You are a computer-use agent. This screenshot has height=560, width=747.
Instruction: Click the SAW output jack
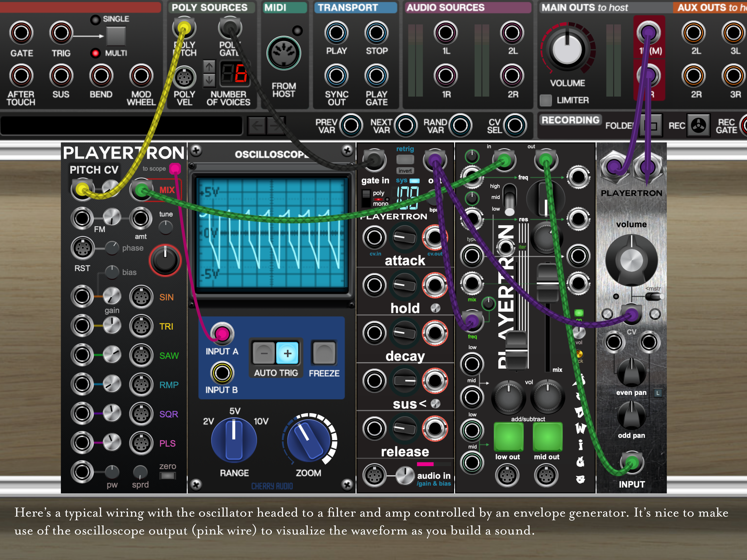tap(141, 355)
